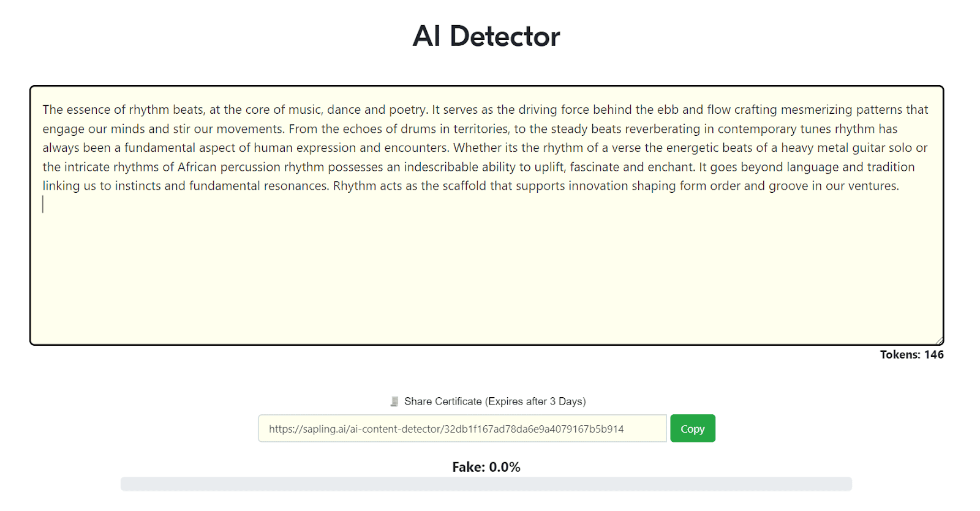The height and width of the screenshot is (511, 980).
Task: Click the text area resize handle corner
Action: point(939,340)
